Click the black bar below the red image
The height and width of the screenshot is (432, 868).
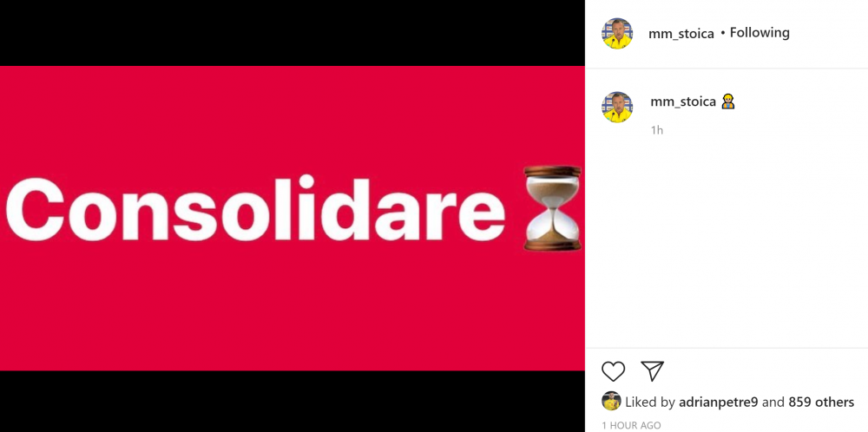coord(293,401)
